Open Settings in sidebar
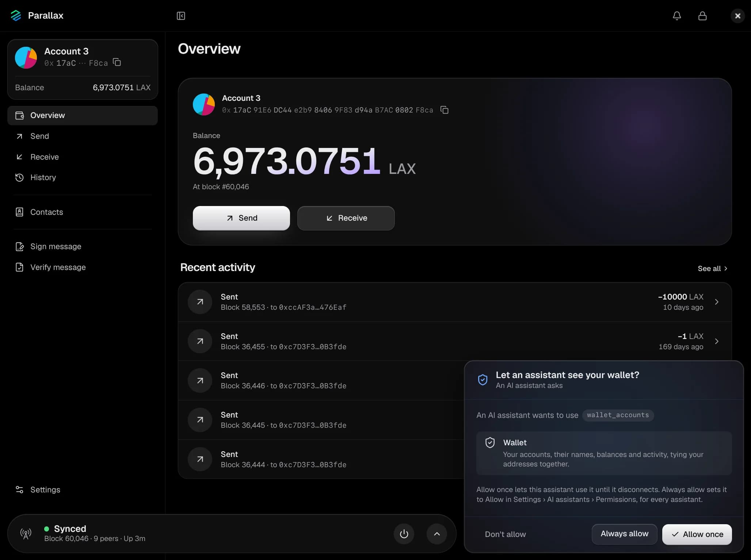Image resolution: width=751 pixels, height=560 pixels. pos(83,490)
